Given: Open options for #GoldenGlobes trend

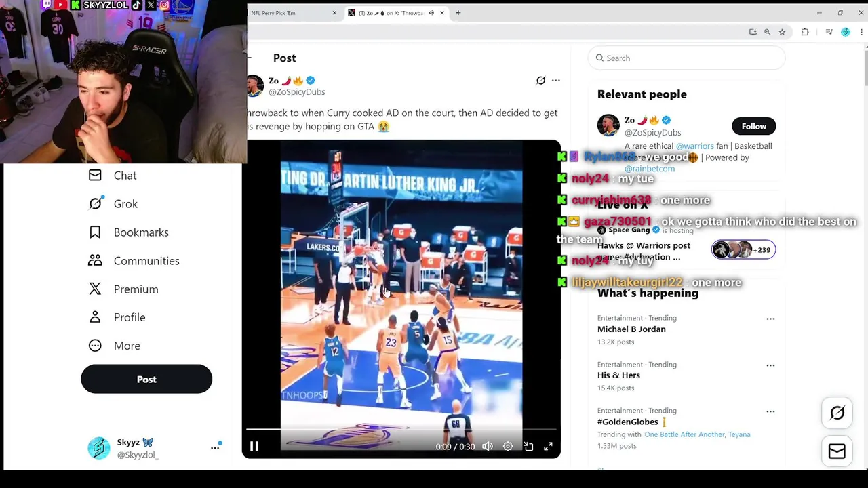Looking at the screenshot, I should pos(770,411).
